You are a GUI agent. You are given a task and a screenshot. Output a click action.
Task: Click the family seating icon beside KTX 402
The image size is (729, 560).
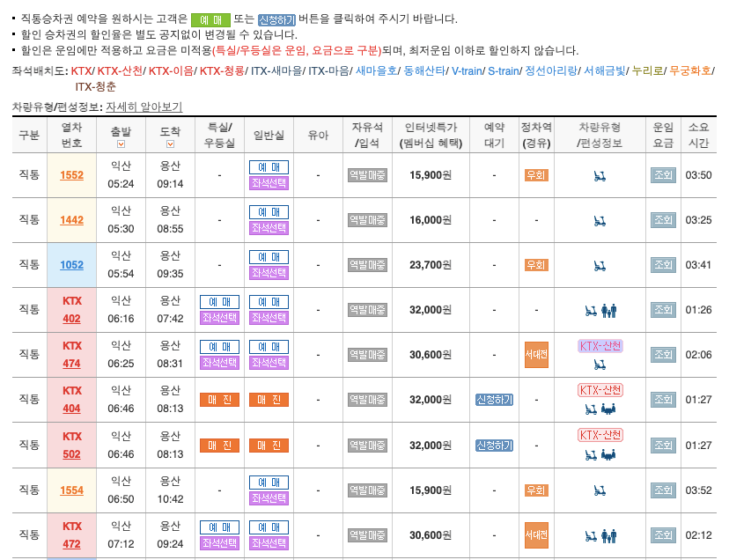[609, 311]
